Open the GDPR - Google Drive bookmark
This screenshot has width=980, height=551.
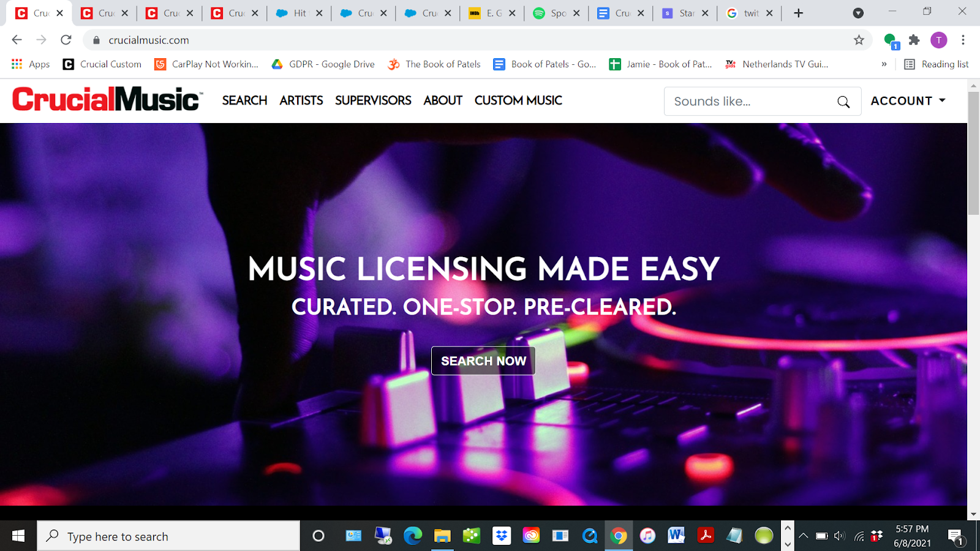[x=323, y=64]
